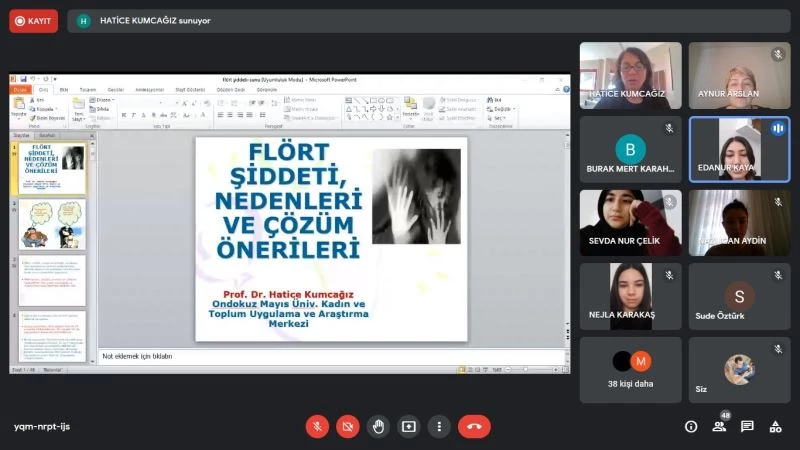Open meeting details info icon
The height and width of the screenshot is (450, 800).
click(691, 426)
